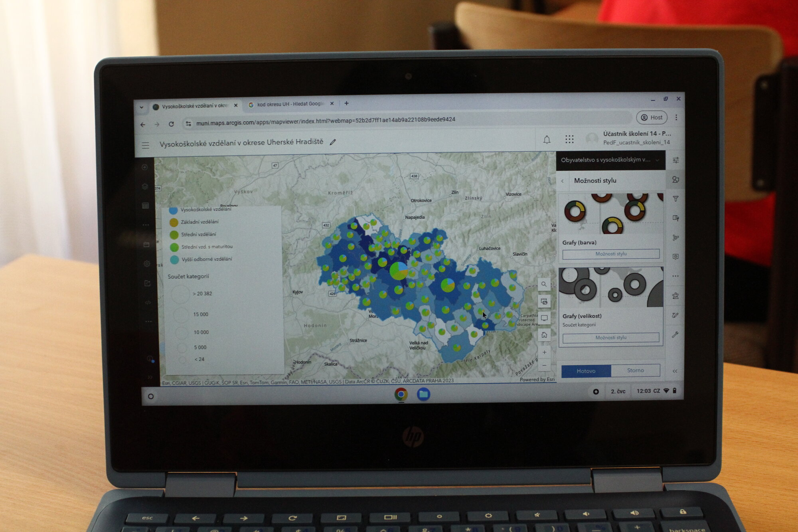Open the Host profile button
Screen dimensions: 798x532
click(652, 117)
